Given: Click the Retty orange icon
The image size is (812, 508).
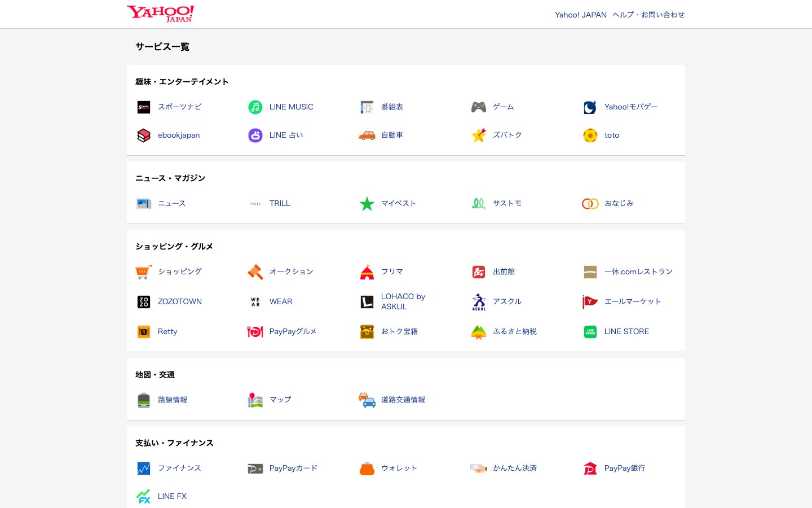Looking at the screenshot, I should point(144,332).
